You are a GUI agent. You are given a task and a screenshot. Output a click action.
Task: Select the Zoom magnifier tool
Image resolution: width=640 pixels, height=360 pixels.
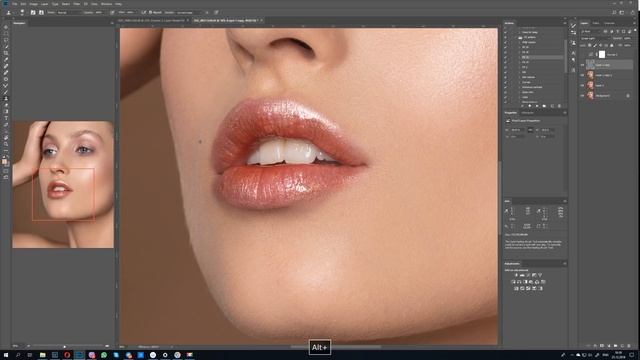(x=6, y=144)
